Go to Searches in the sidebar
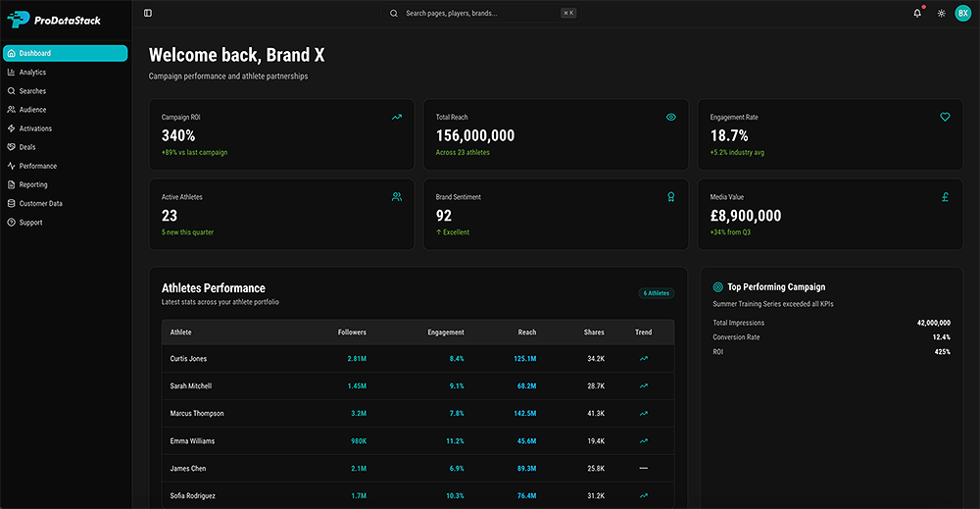This screenshot has width=980, height=509. (x=32, y=91)
